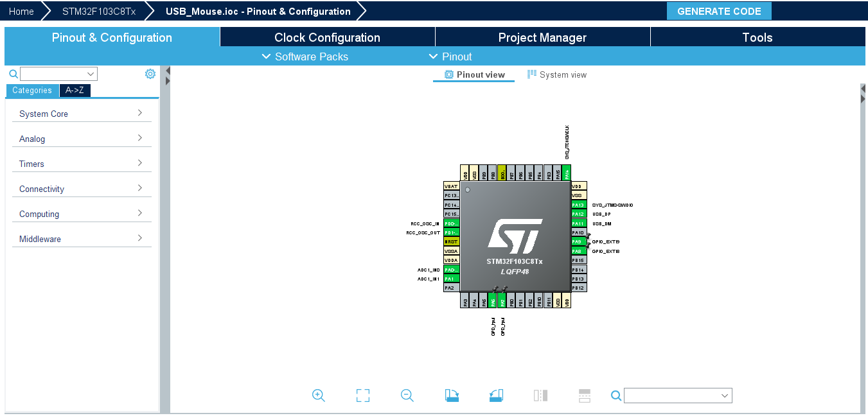Go to Home breadcrumb

click(x=21, y=12)
